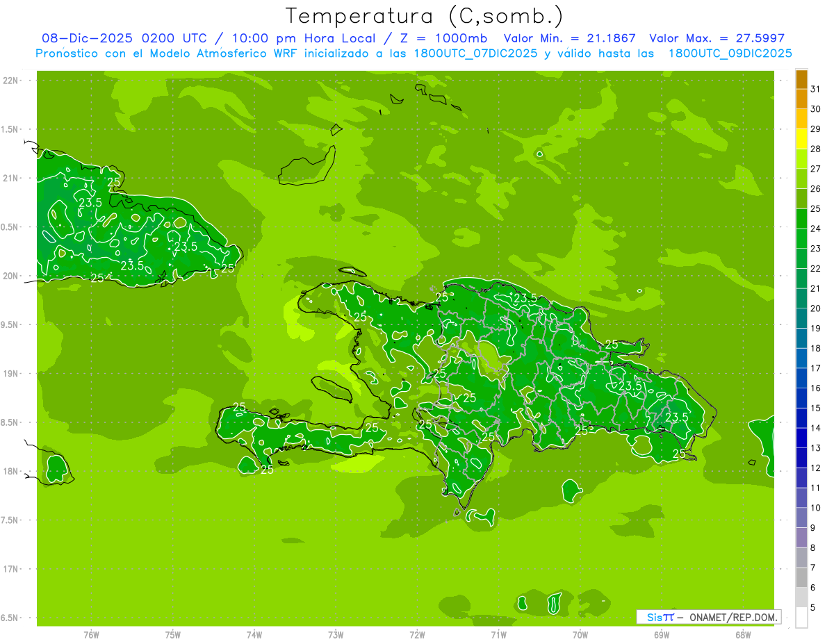
Task: Click legend value 15 on the color bar
Action: (x=816, y=408)
